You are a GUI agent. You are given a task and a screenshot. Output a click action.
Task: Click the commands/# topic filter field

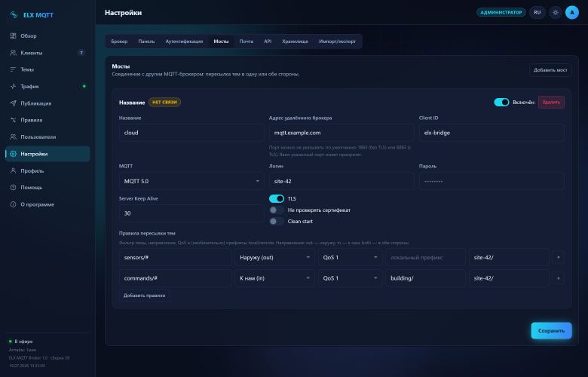[175, 278]
